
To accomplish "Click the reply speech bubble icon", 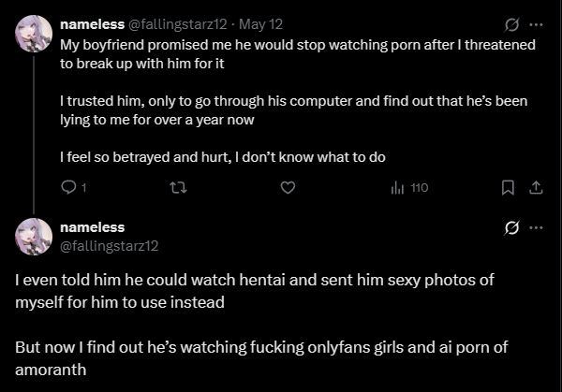I will point(67,188).
